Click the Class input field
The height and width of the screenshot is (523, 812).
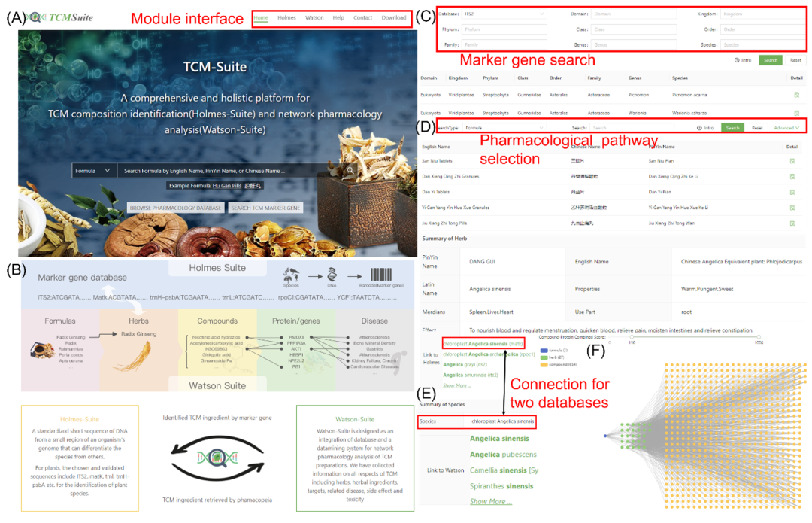click(x=633, y=29)
